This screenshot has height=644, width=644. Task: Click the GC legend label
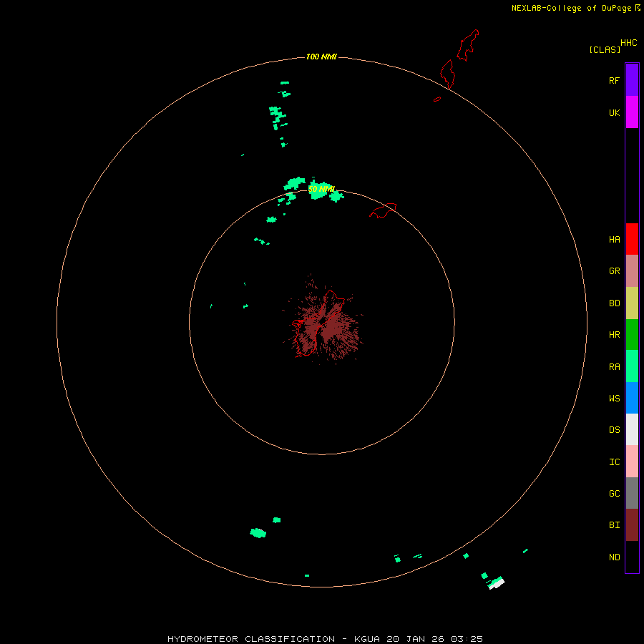click(x=614, y=494)
